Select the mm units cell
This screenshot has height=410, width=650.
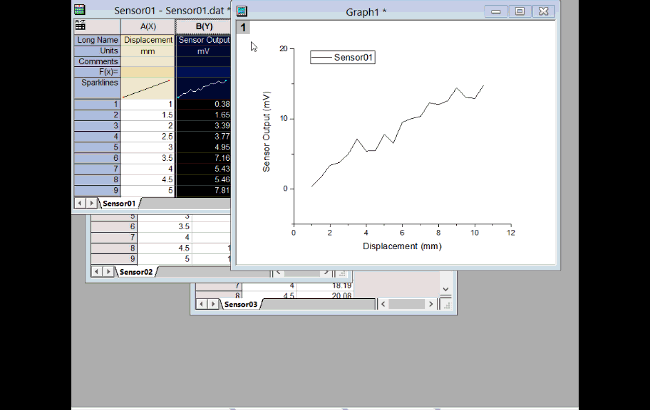(148, 51)
